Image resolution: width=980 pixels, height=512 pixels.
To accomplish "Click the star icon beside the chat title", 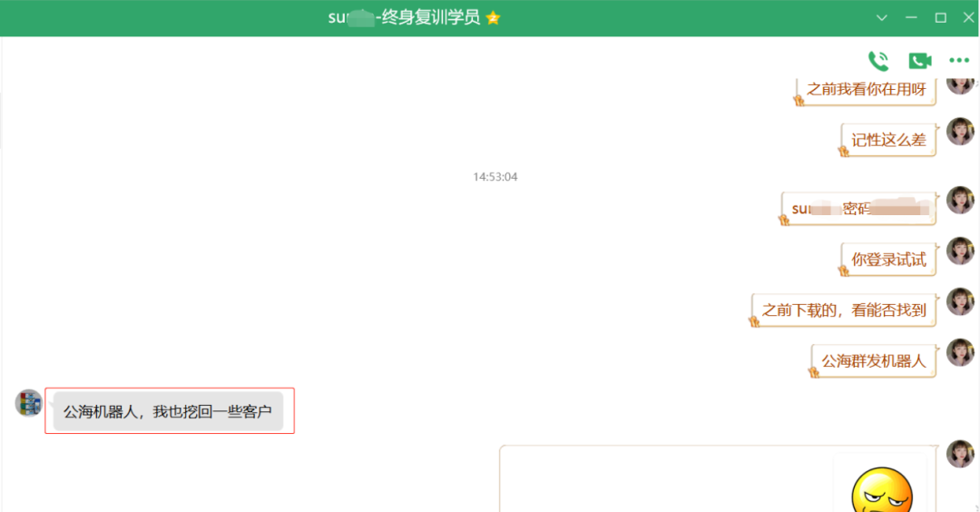I will (493, 17).
